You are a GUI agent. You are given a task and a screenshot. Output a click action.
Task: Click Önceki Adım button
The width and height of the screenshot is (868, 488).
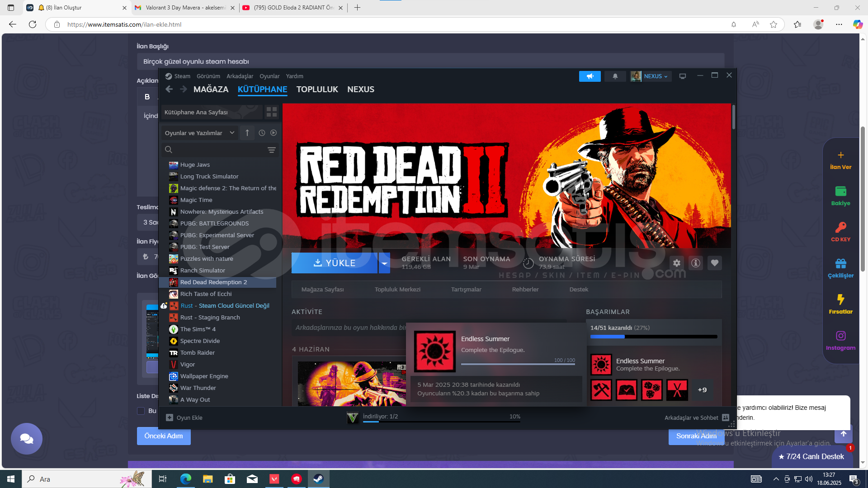[164, 436]
